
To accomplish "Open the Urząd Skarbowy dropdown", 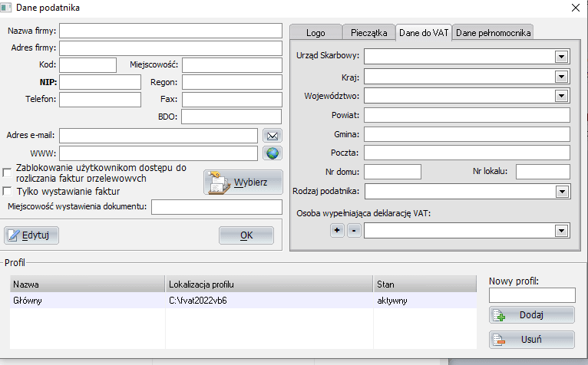I will point(561,56).
